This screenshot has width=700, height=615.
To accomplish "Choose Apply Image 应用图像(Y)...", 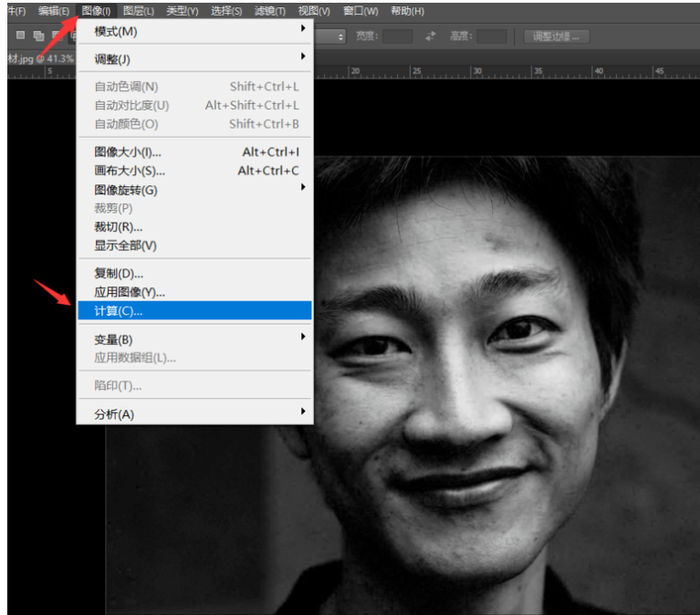I will coord(194,292).
